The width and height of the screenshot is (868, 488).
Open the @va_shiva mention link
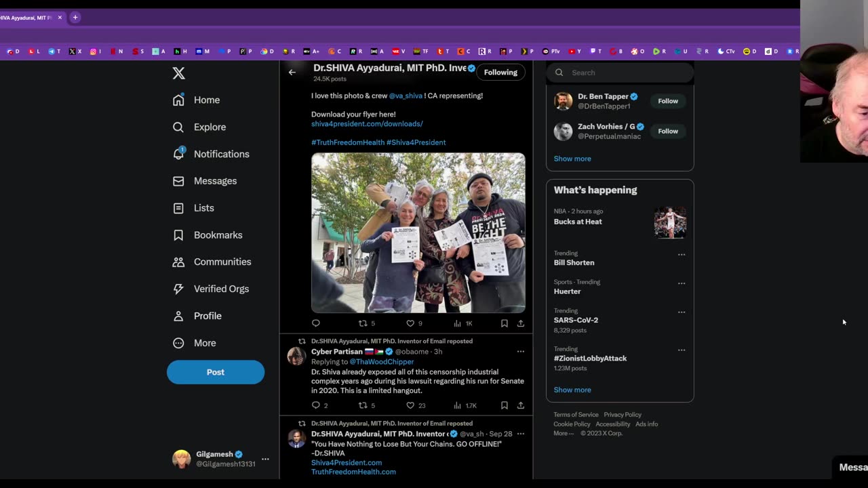point(406,96)
